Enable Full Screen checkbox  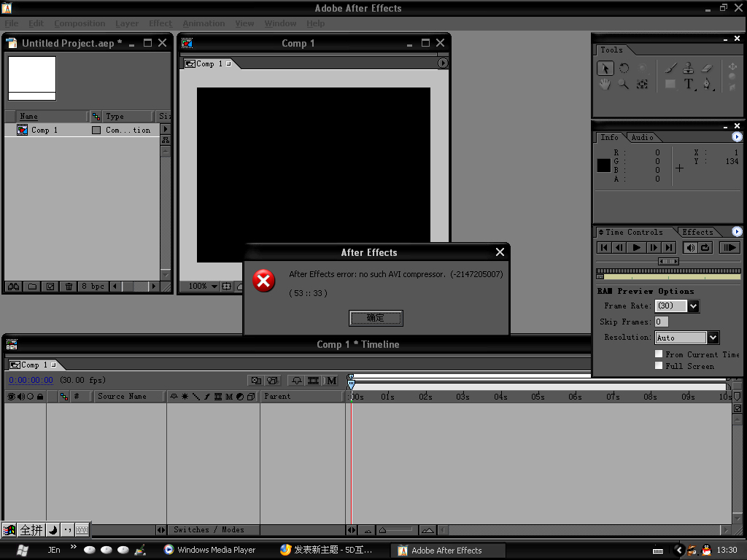coord(659,366)
